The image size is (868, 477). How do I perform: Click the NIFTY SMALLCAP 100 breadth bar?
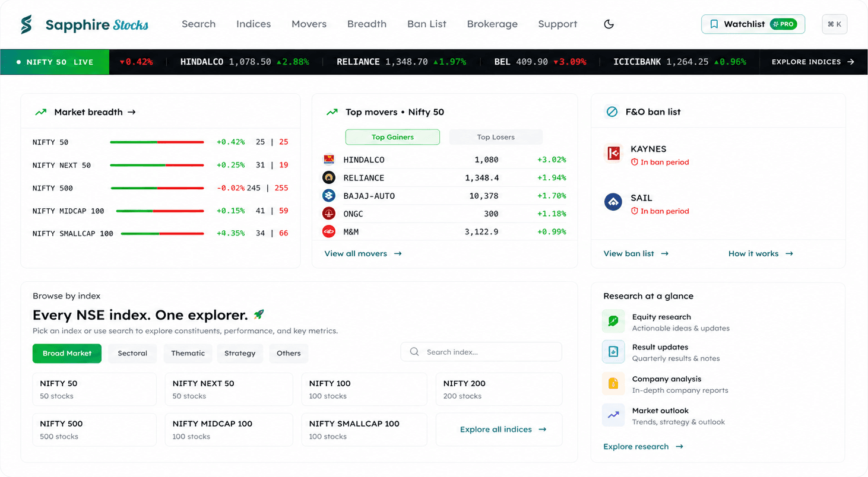pos(163,234)
